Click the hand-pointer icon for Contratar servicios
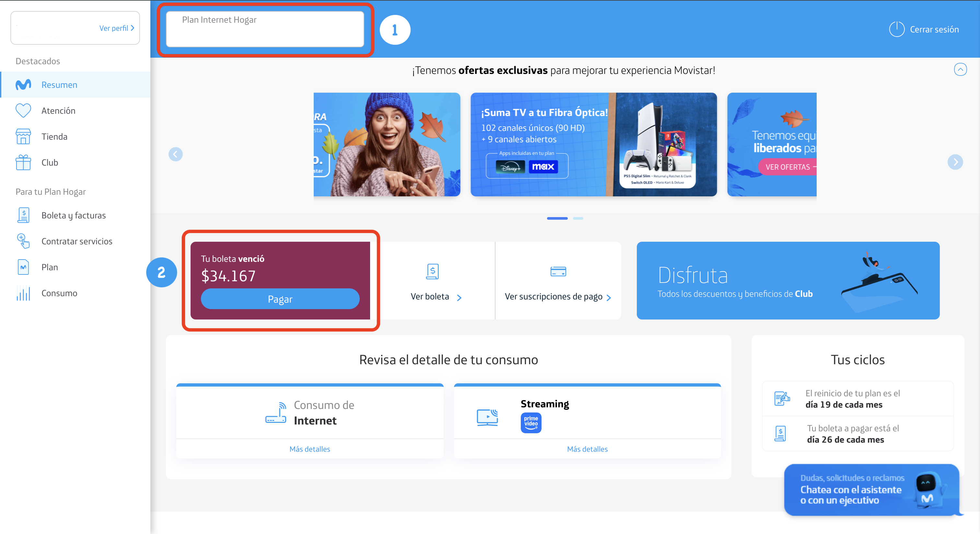 click(x=23, y=241)
